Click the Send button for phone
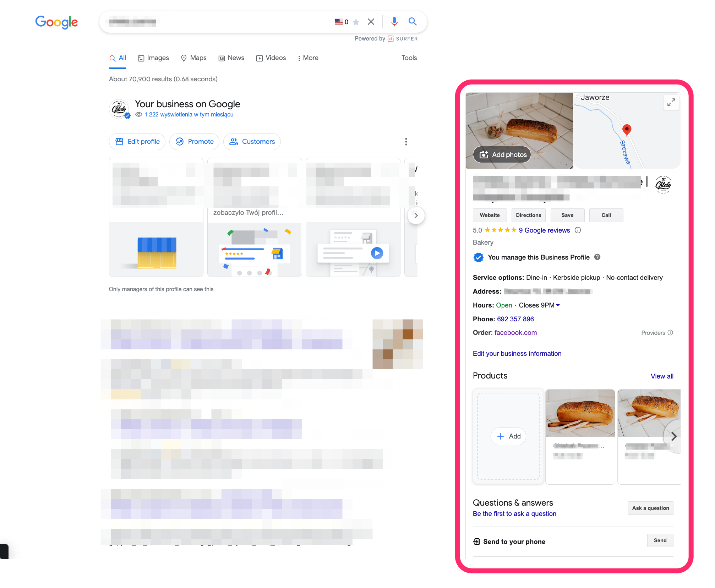Screen dimensions: 715x588 [660, 540]
